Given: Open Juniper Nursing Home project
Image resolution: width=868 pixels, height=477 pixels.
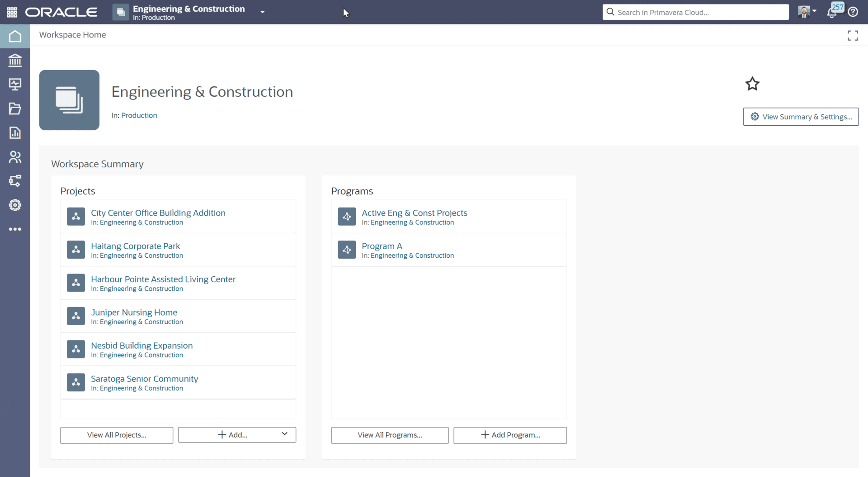Looking at the screenshot, I should point(134,312).
